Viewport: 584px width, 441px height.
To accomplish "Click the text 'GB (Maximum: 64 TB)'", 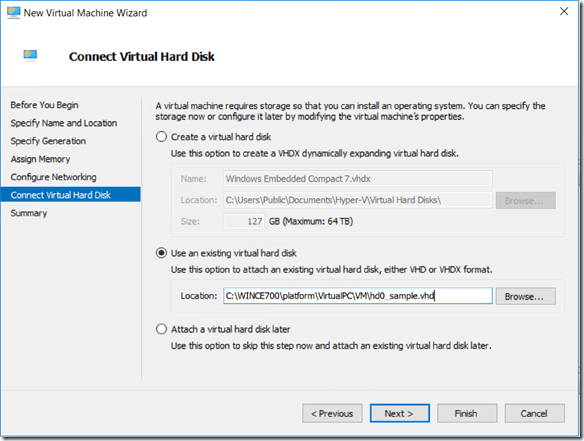I will (x=311, y=221).
